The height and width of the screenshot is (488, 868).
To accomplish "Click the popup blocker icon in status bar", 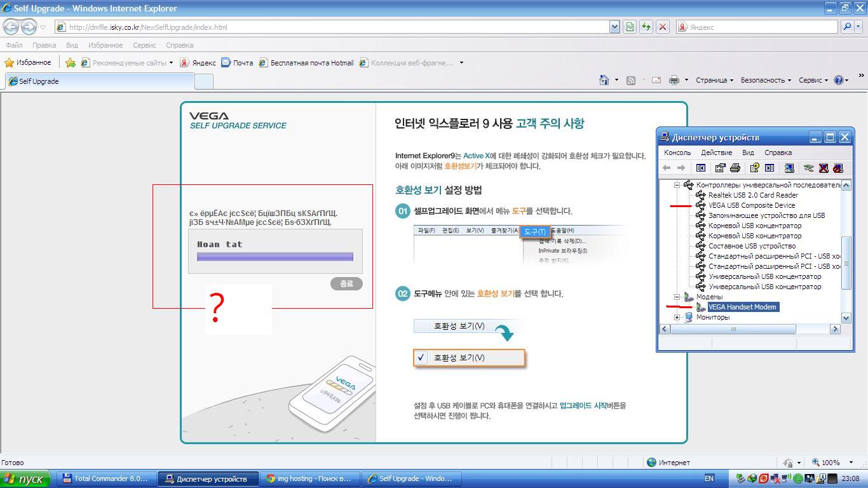I will (x=789, y=463).
